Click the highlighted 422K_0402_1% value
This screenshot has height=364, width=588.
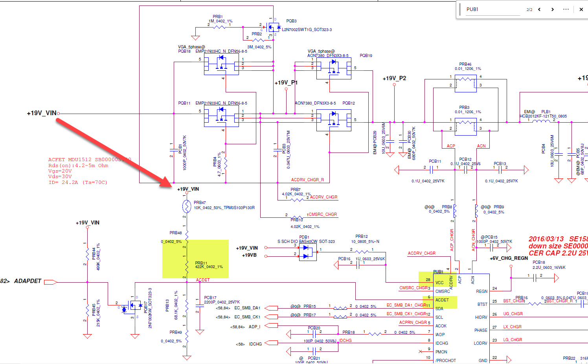(209, 267)
